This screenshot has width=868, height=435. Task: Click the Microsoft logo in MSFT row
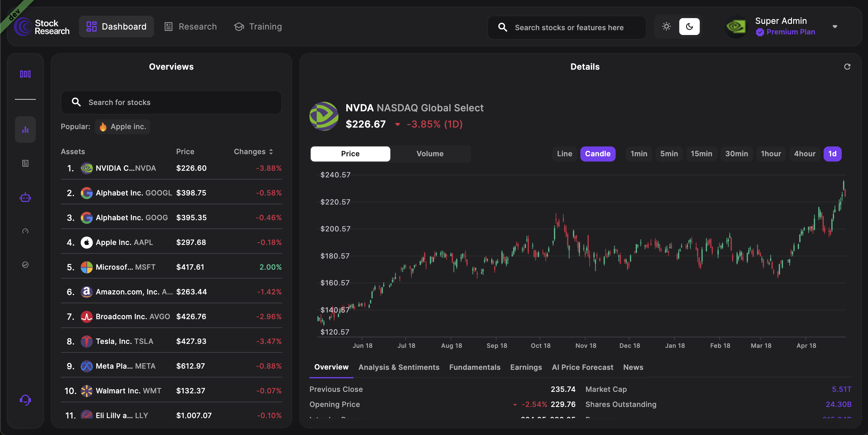[87, 267]
